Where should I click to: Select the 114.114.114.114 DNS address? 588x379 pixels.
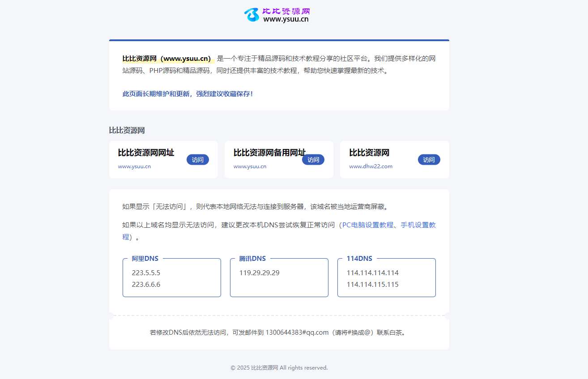[x=372, y=273]
